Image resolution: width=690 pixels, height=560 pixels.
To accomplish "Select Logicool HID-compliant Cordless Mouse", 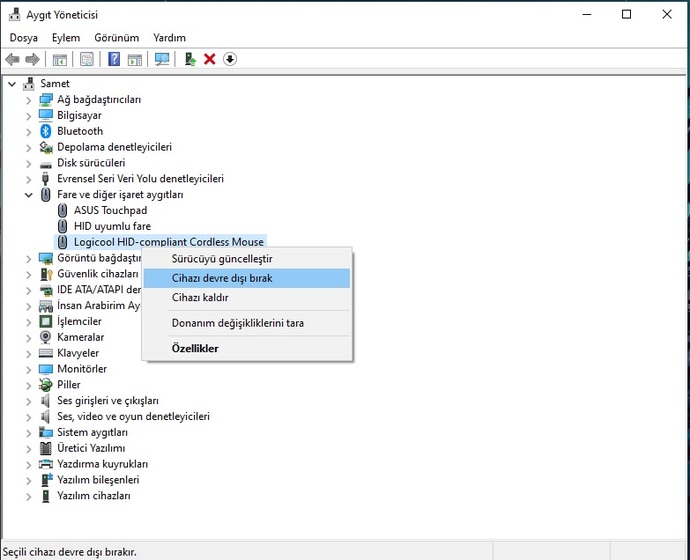I will pyautogui.click(x=169, y=242).
